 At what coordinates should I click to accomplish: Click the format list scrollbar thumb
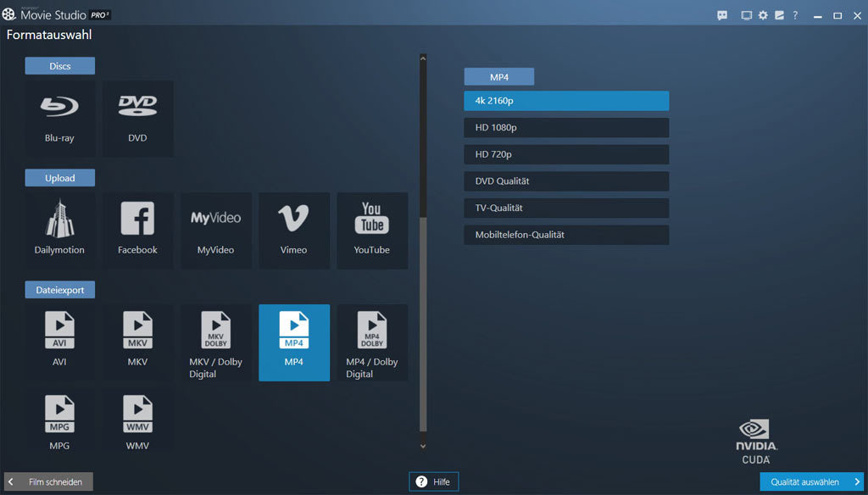tap(423, 324)
